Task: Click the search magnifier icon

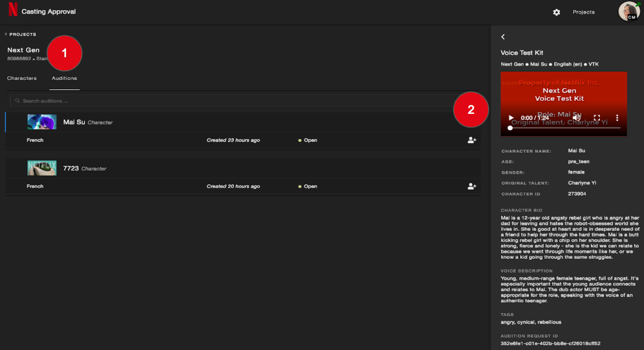Action: pos(17,101)
